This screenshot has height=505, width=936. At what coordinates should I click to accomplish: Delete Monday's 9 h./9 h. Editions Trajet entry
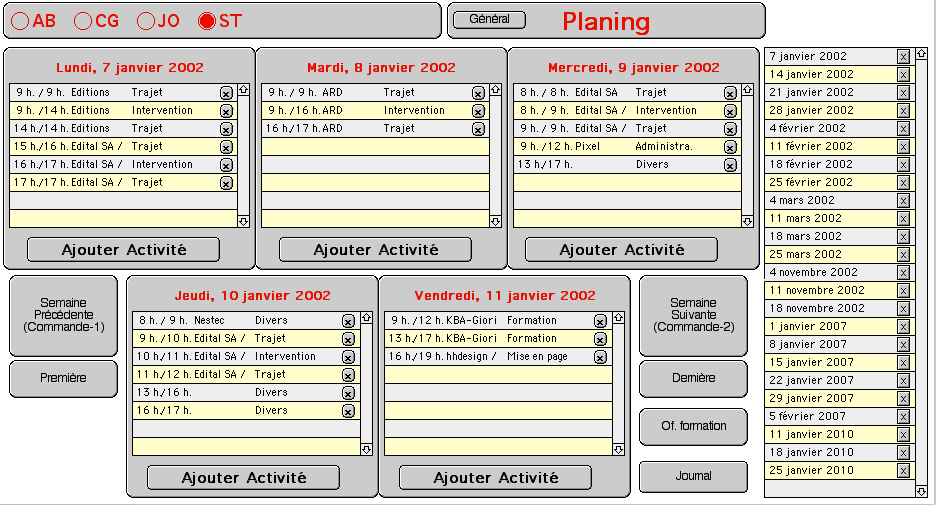point(226,93)
